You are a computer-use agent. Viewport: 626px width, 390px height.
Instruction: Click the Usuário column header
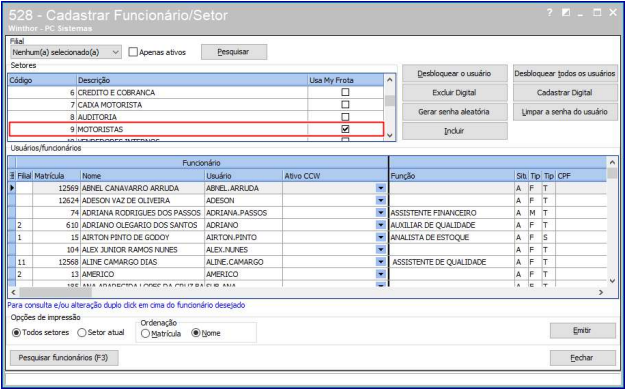pos(244,176)
